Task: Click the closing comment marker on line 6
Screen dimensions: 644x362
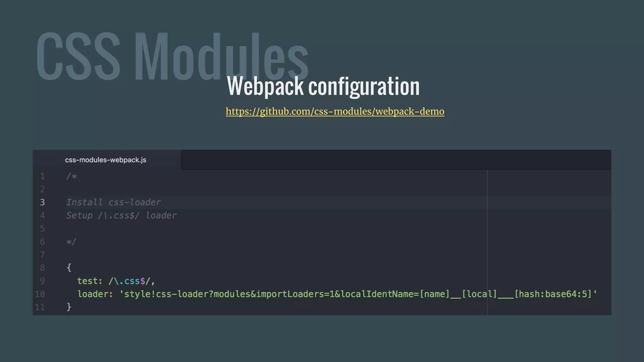Action: tap(71, 242)
